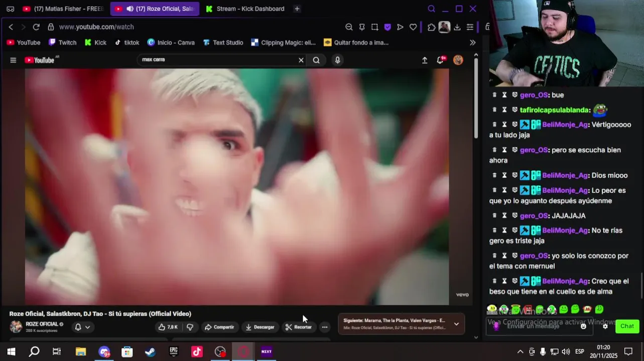This screenshot has height=361, width=644.
Task: Dislike the video with thumbs-down
Action: 190,327
